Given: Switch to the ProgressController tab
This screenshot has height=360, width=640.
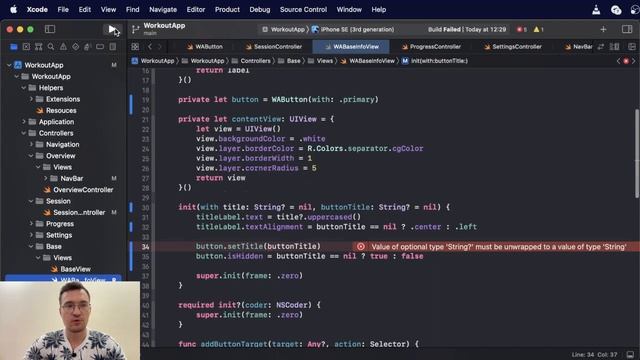Looking at the screenshot, I should click(x=431, y=47).
